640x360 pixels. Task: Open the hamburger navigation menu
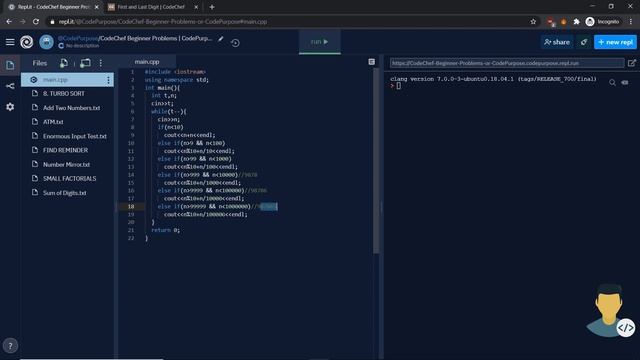tap(10, 42)
